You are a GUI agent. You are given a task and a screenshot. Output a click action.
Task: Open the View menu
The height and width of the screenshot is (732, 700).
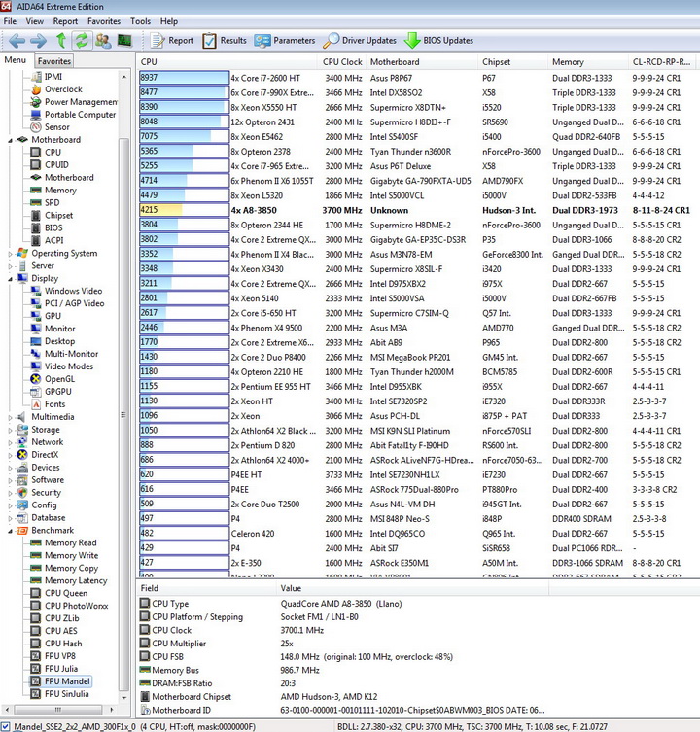(35, 21)
